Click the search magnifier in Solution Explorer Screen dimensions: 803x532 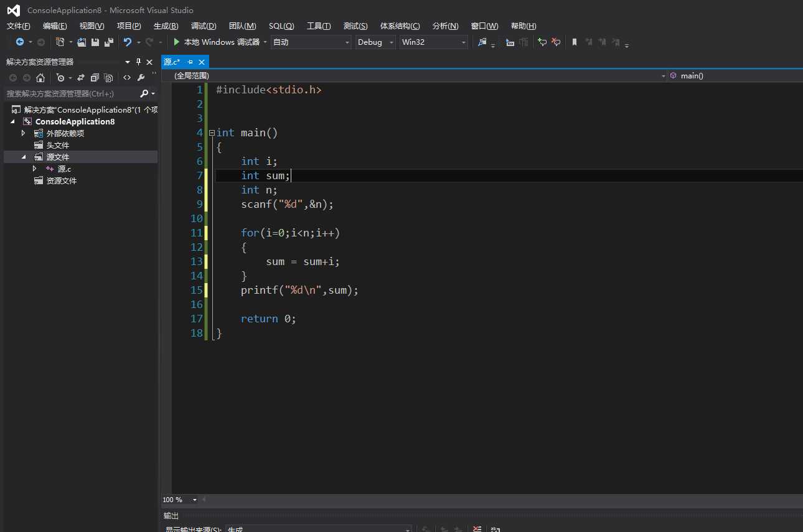click(144, 93)
